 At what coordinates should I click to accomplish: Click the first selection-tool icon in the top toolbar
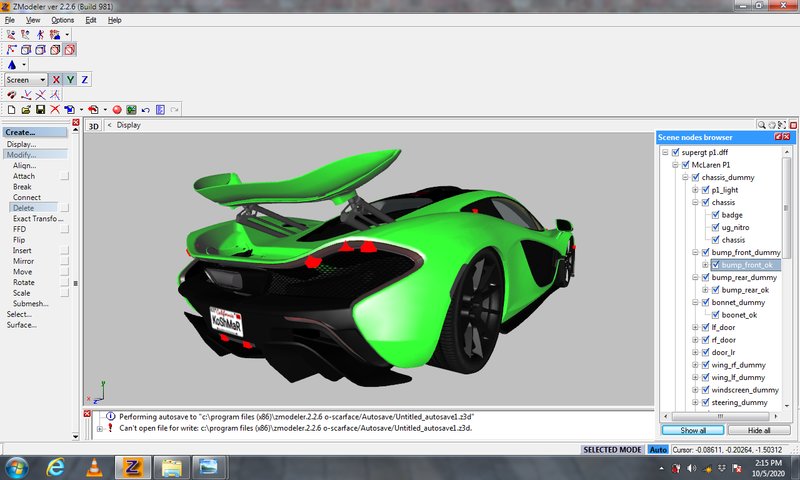pos(11,35)
